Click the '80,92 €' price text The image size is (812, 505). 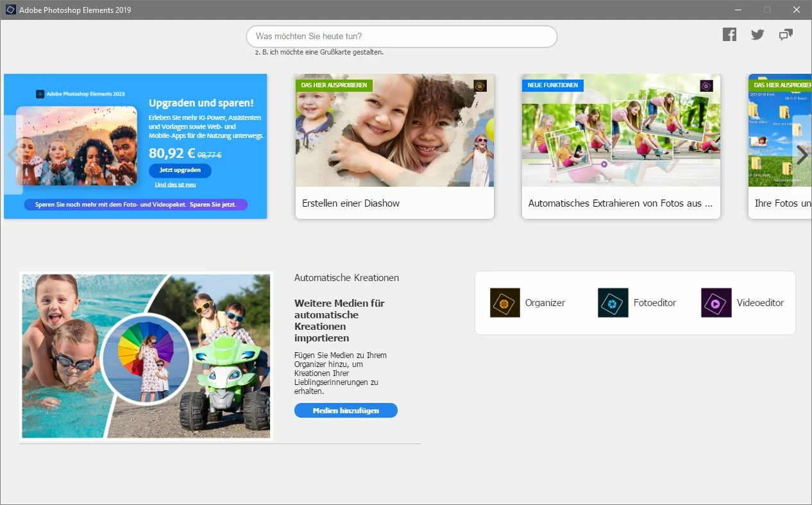(172, 153)
